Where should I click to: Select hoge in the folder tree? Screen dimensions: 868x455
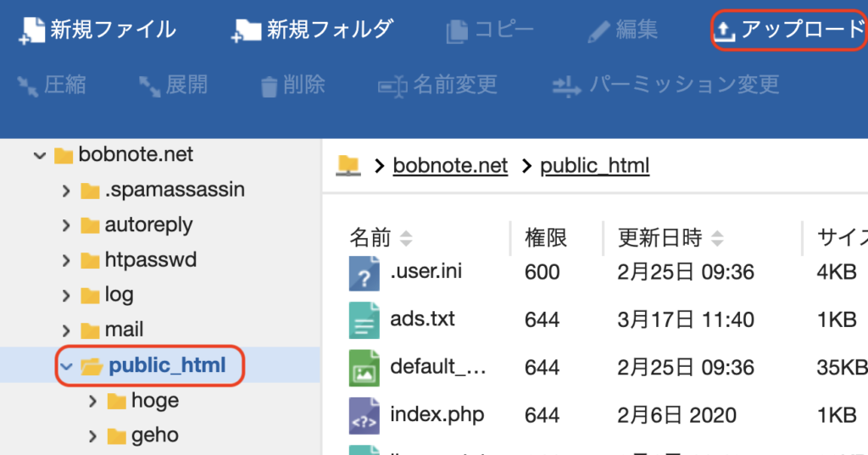155,400
